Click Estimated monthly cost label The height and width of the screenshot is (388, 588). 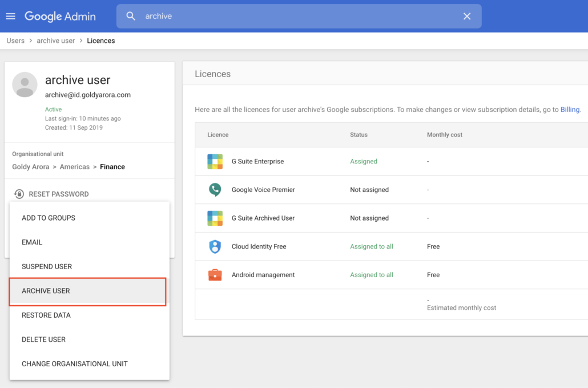tap(461, 307)
